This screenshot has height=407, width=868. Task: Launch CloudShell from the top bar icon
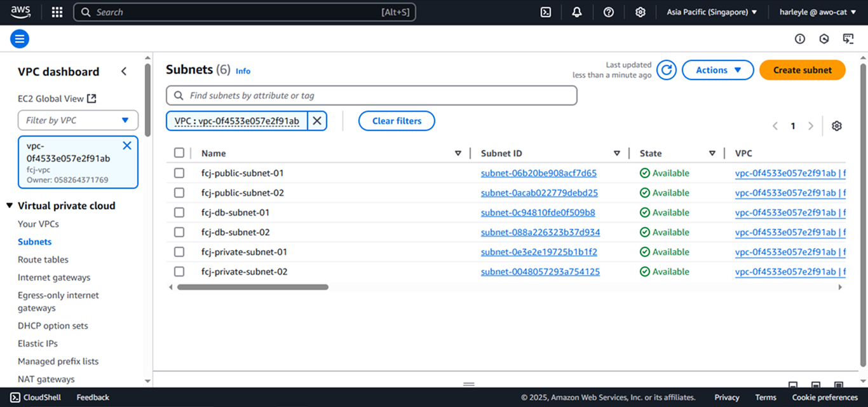coord(545,12)
